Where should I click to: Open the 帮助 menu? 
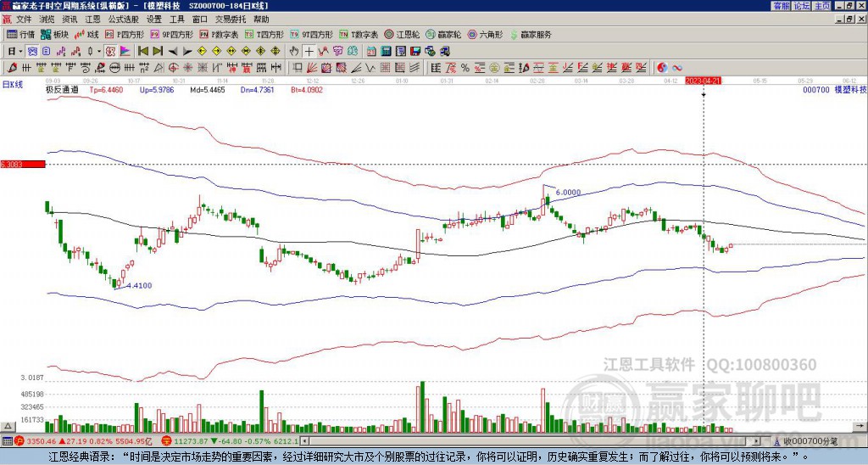click(261, 20)
